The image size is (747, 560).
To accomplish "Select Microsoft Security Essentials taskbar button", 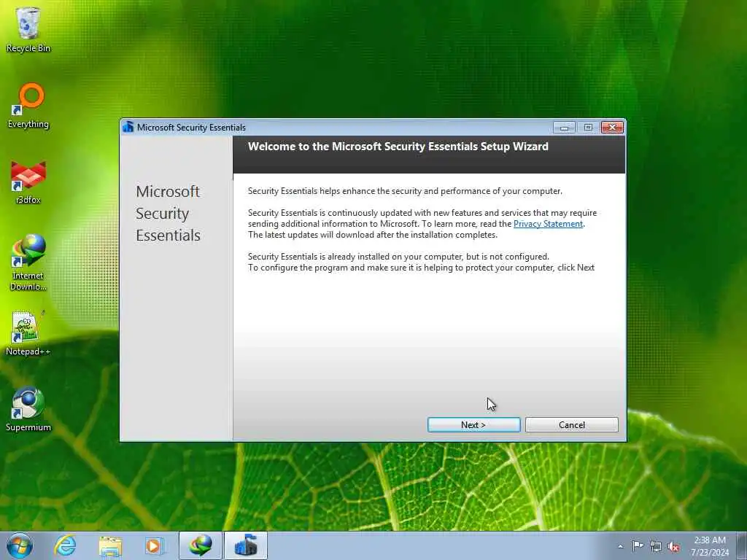I will coord(246,545).
